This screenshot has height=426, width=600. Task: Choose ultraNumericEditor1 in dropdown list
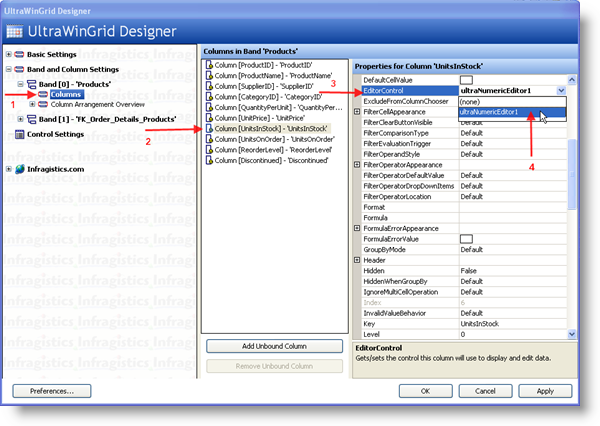[512, 112]
